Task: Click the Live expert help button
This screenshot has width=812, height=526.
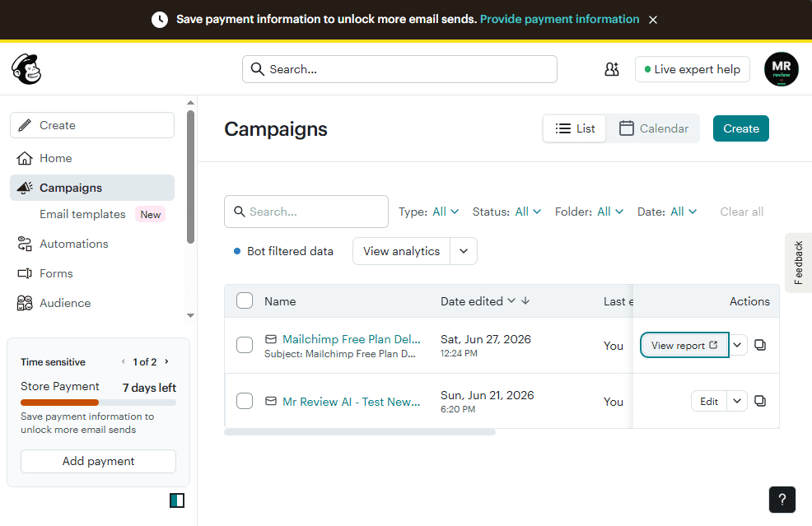Action: point(693,69)
